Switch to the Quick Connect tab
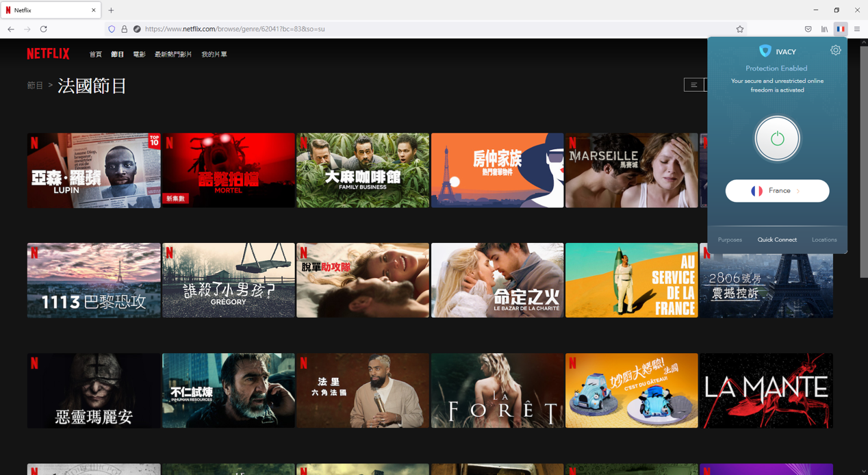 [777, 240]
